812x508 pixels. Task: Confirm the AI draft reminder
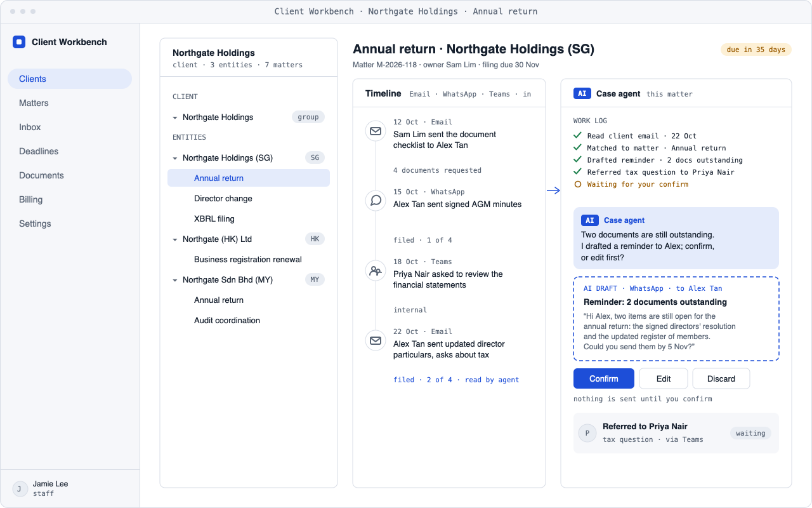pos(604,378)
